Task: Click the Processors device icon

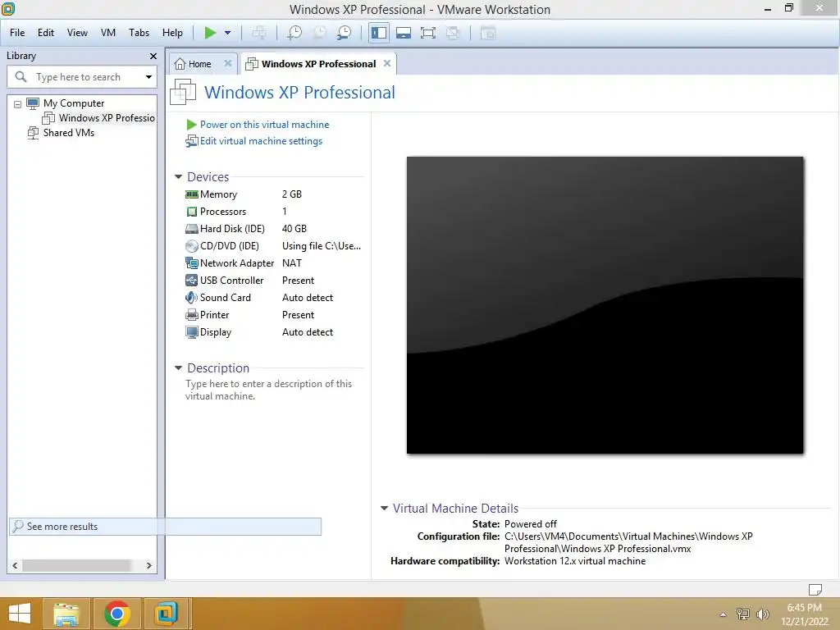Action: pyautogui.click(x=192, y=212)
